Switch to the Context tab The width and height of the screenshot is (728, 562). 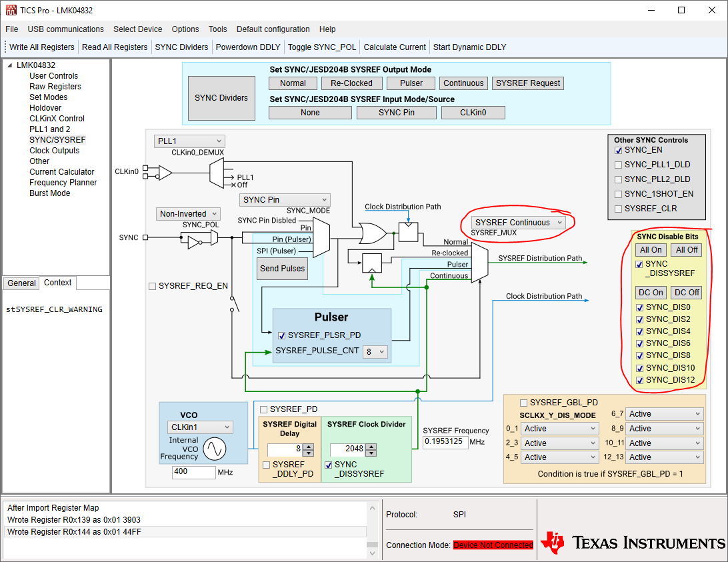coord(57,283)
